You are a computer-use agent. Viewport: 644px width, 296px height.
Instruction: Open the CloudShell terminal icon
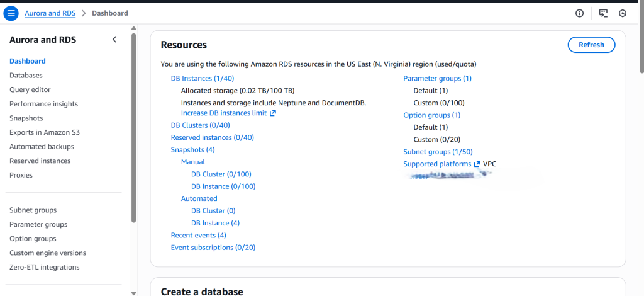pyautogui.click(x=603, y=13)
